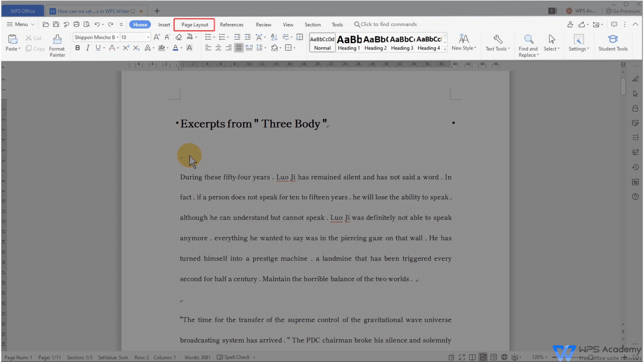This screenshot has width=644, height=362.
Task: Switch to Web Layout globe icon
Action: point(504,357)
